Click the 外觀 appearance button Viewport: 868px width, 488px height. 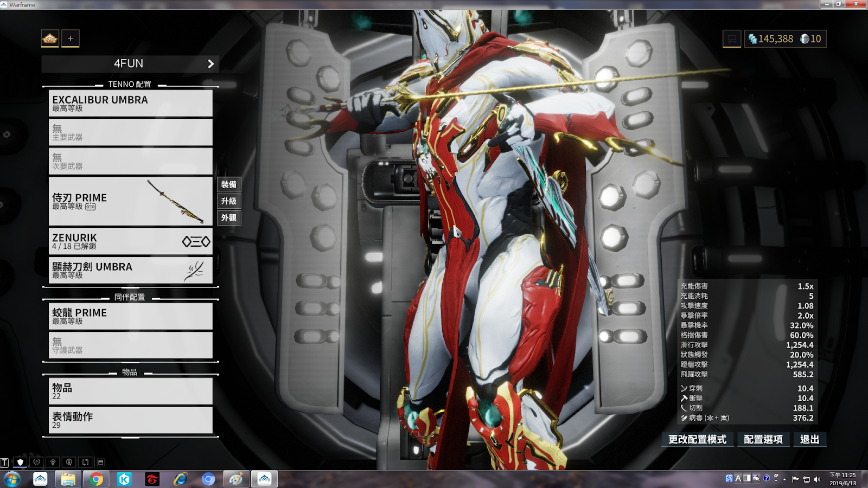point(229,218)
